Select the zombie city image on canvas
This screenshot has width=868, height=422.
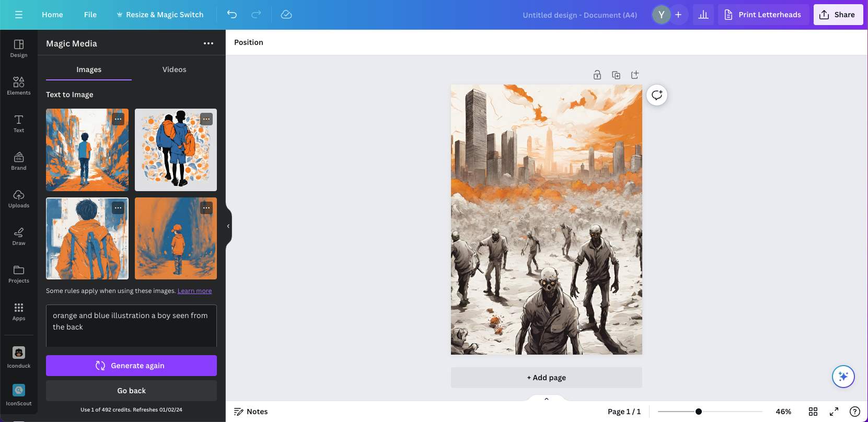[547, 219]
